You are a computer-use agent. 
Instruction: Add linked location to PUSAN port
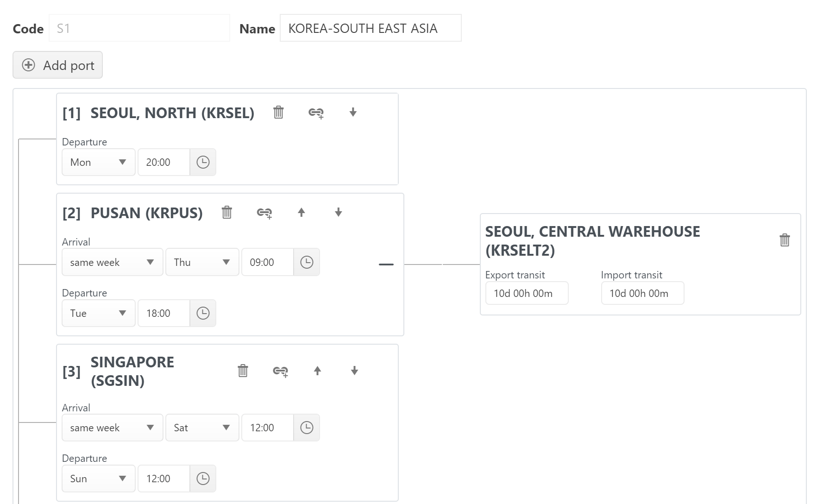pos(264,213)
